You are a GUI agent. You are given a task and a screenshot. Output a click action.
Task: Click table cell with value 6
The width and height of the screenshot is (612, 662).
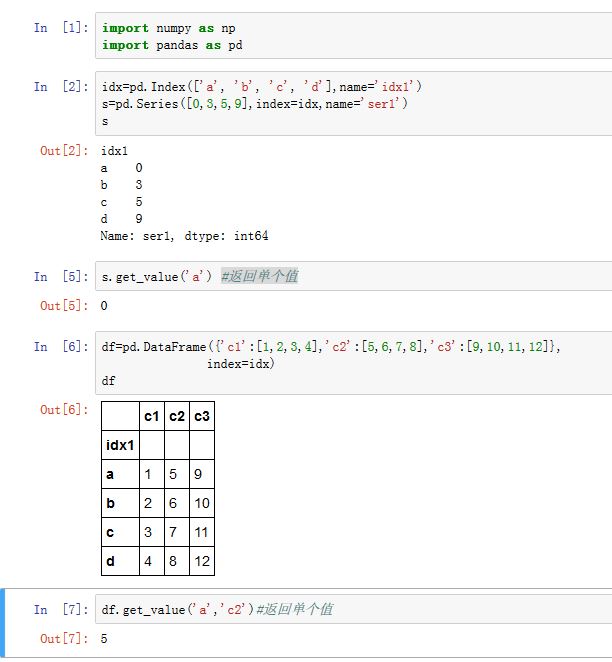177,503
